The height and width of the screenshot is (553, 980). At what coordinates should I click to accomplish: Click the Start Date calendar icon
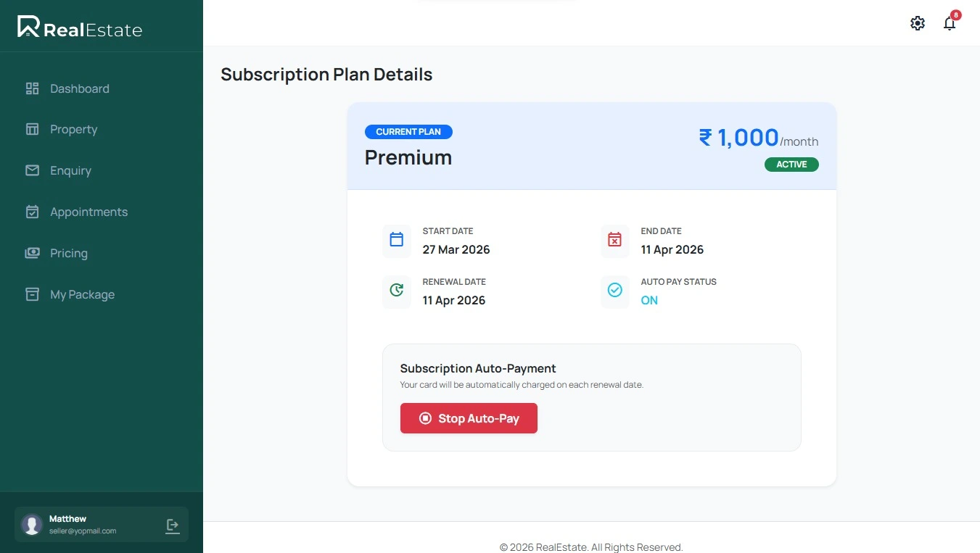click(397, 240)
